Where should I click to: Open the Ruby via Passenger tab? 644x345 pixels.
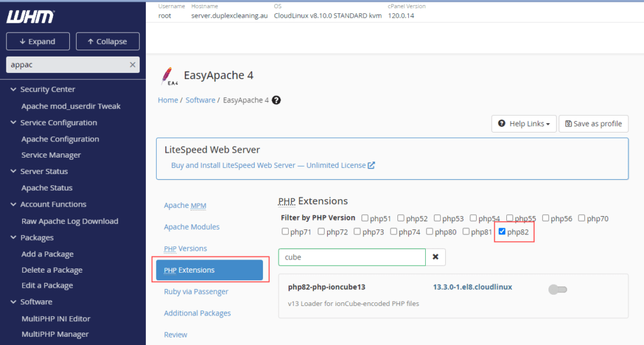coord(196,292)
